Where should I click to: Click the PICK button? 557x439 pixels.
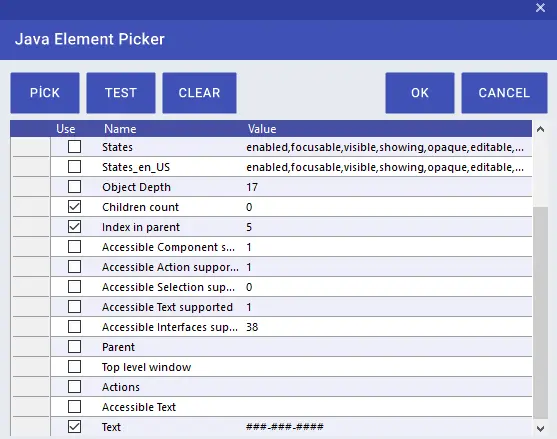(x=45, y=93)
